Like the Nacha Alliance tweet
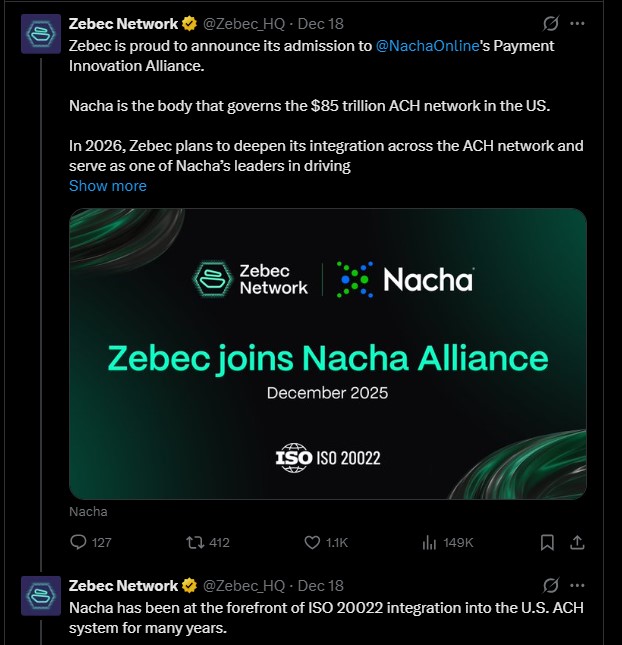 (x=312, y=542)
